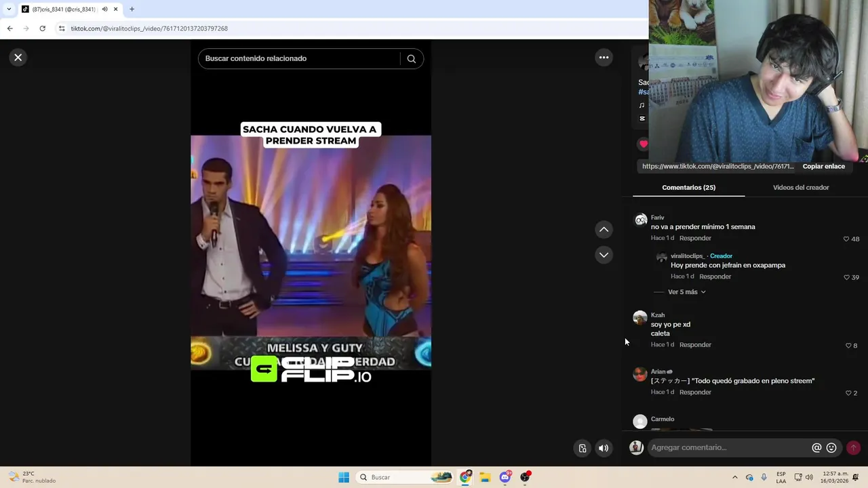Click the taskbar 'Buscar' search box

404,477
